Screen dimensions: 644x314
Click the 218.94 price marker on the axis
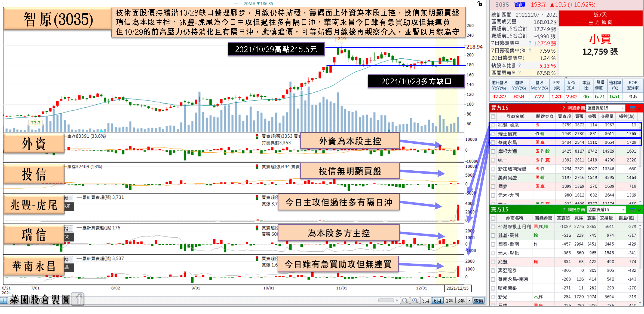tap(474, 47)
